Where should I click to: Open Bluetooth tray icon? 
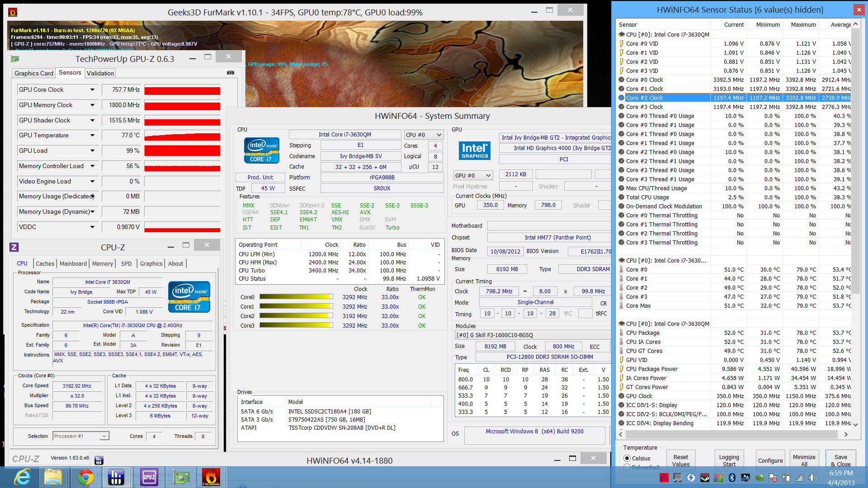point(732,478)
